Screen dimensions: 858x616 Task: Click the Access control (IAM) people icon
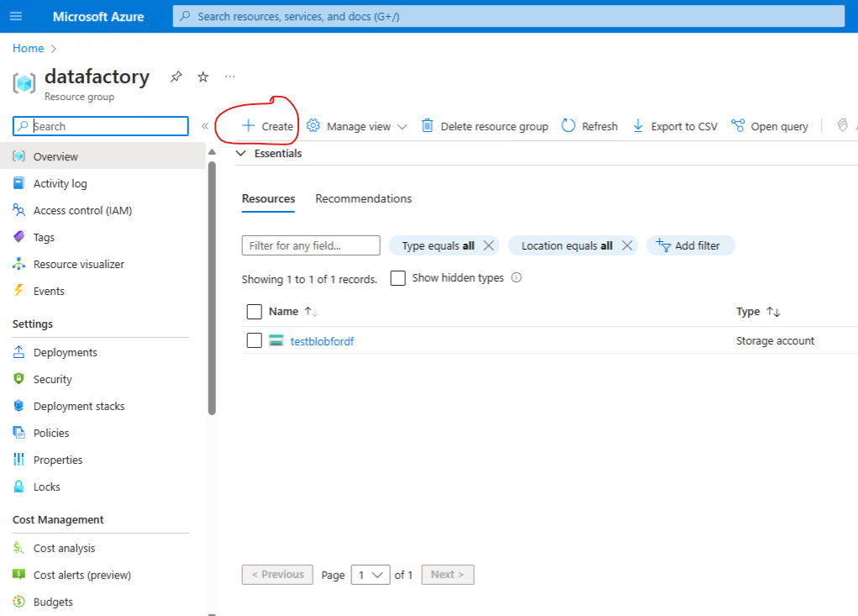coord(18,210)
